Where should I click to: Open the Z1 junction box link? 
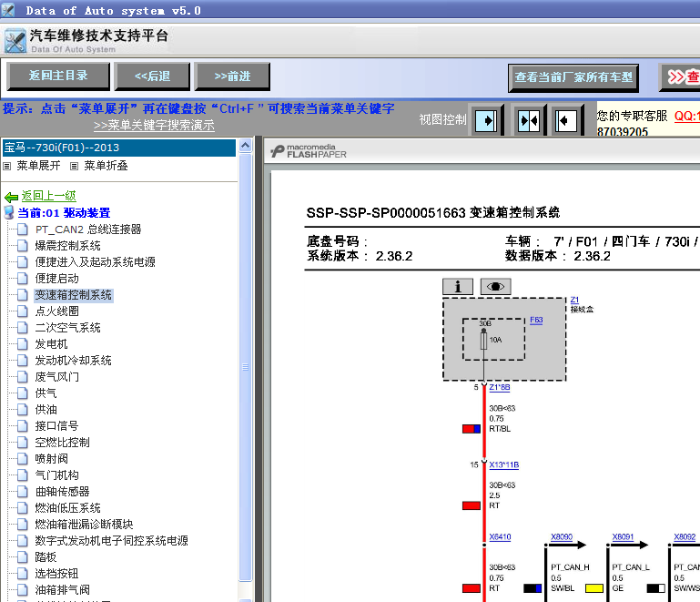tap(574, 300)
